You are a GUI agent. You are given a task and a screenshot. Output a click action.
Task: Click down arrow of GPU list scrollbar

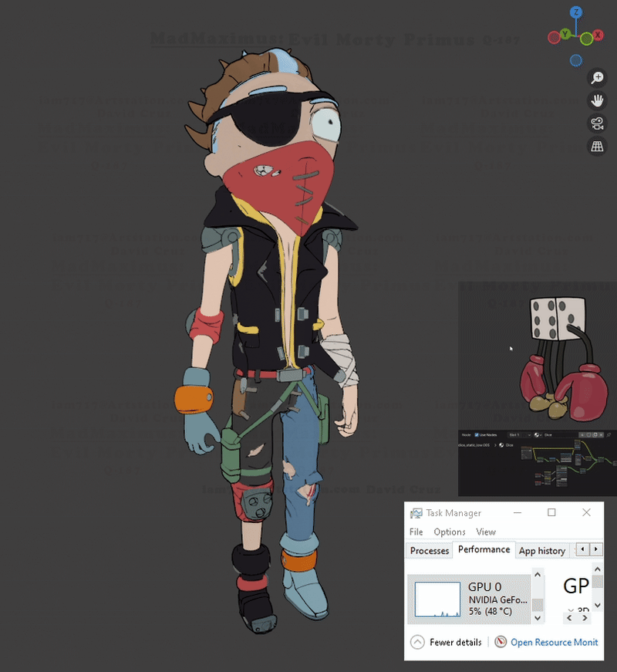[538, 618]
